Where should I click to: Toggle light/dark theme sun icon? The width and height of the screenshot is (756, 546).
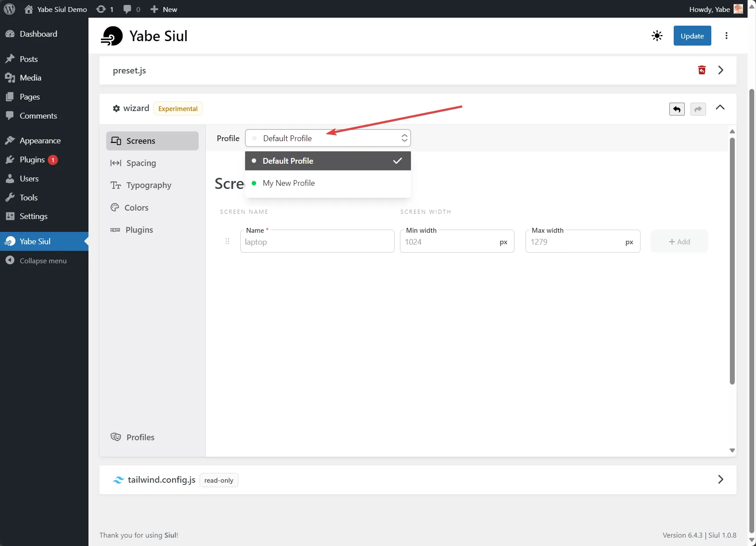657,36
